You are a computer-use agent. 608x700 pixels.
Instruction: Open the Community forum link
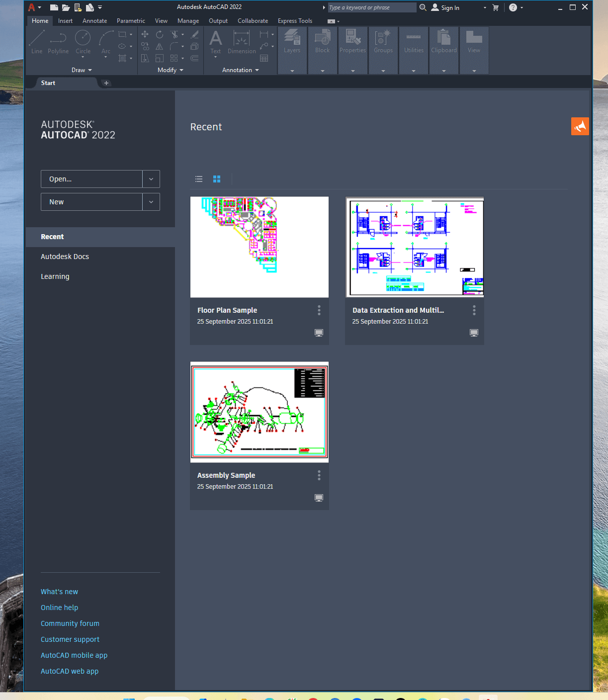pos(70,623)
